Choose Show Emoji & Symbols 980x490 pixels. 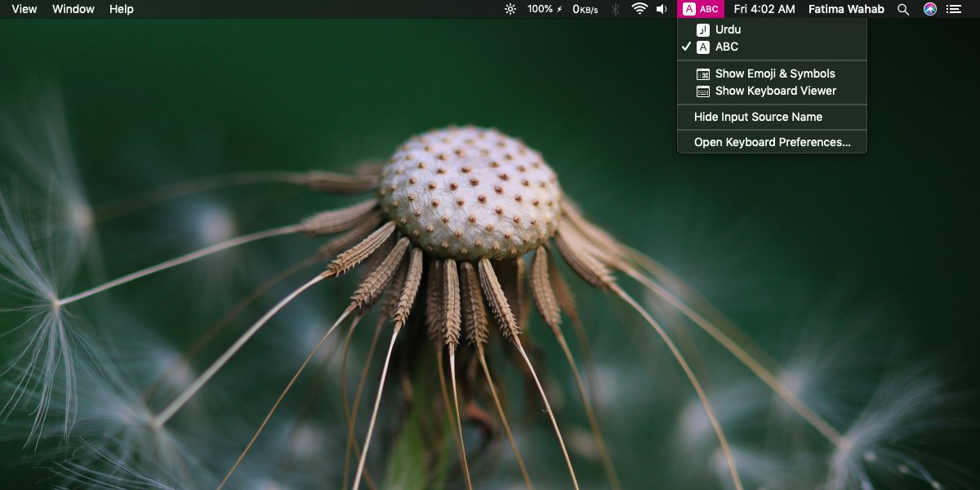pos(772,73)
